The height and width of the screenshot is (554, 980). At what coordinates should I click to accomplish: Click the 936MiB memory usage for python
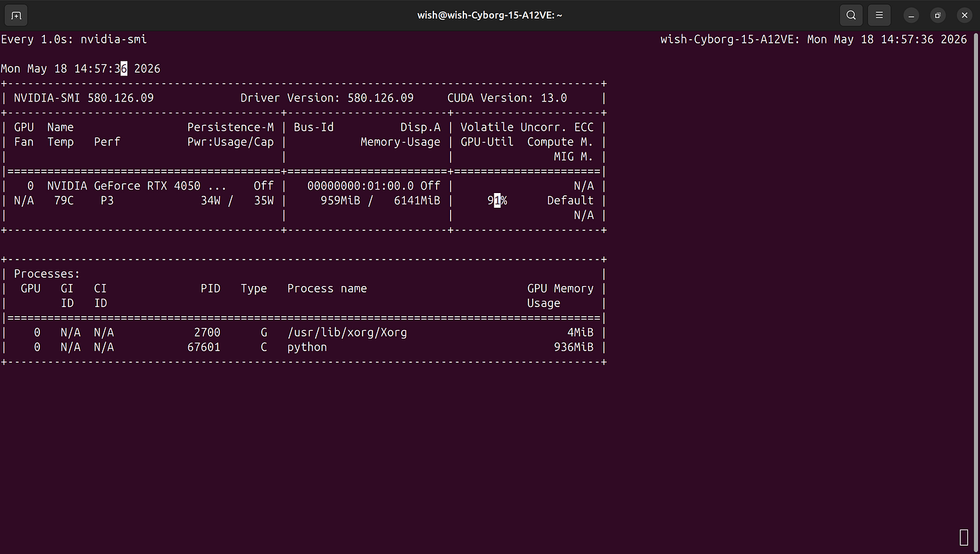coord(573,348)
